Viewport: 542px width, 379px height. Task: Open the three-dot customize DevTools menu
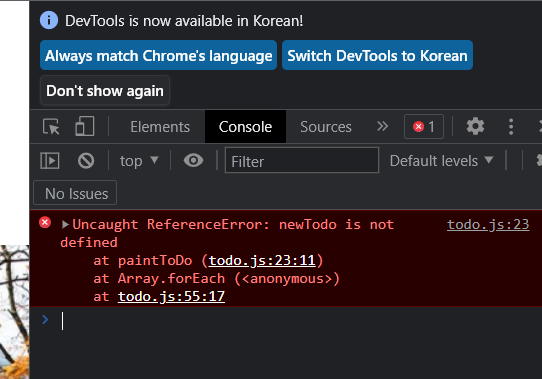(511, 127)
